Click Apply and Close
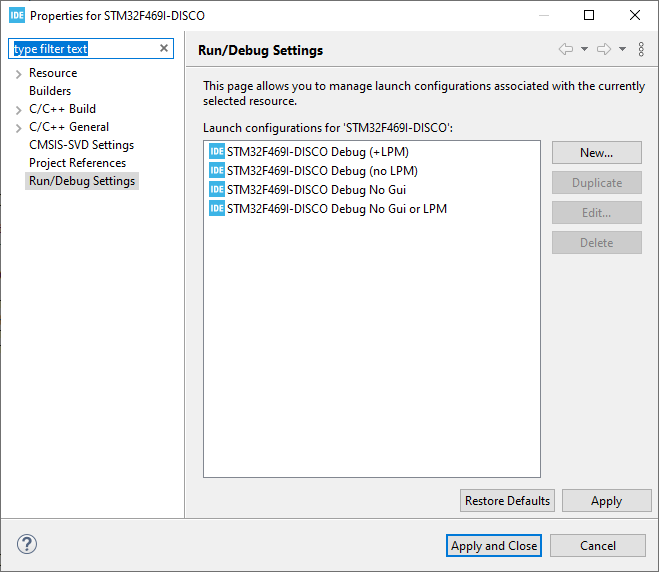This screenshot has height=572, width=659. [494, 546]
